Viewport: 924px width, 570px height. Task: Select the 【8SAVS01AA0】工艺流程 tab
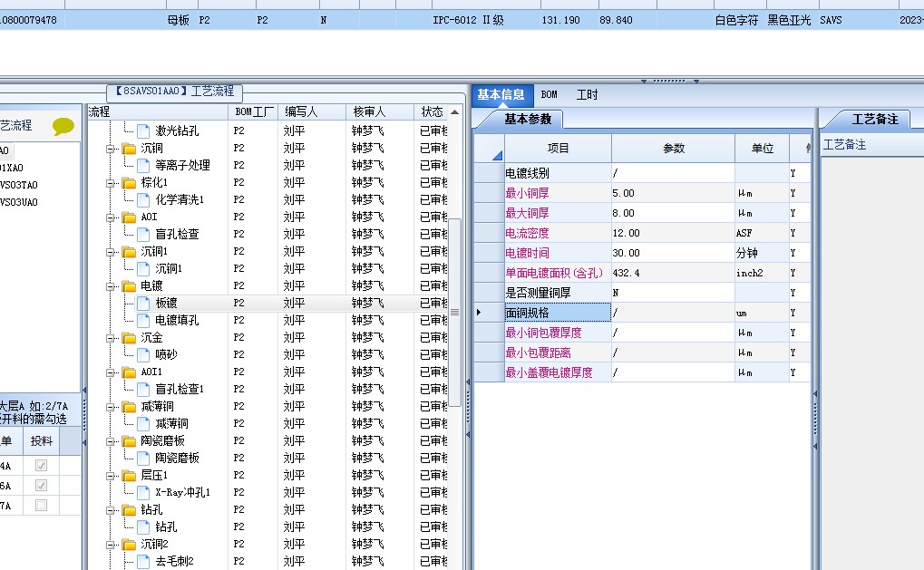pyautogui.click(x=175, y=92)
